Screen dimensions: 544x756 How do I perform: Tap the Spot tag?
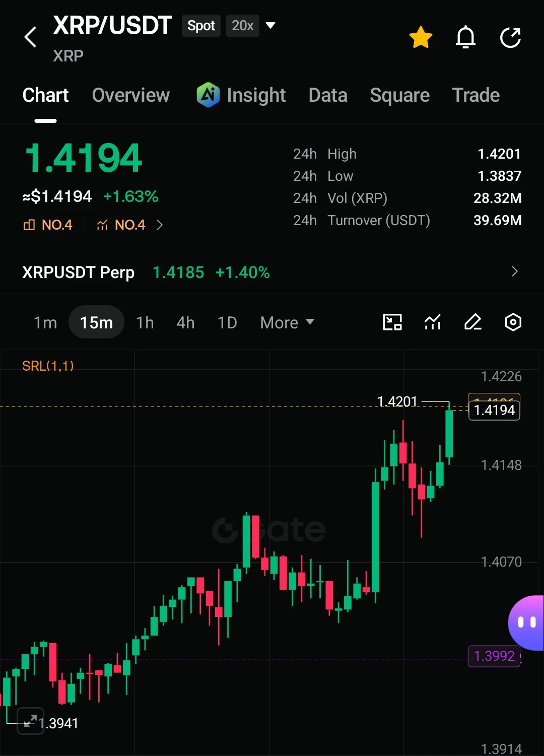(201, 26)
